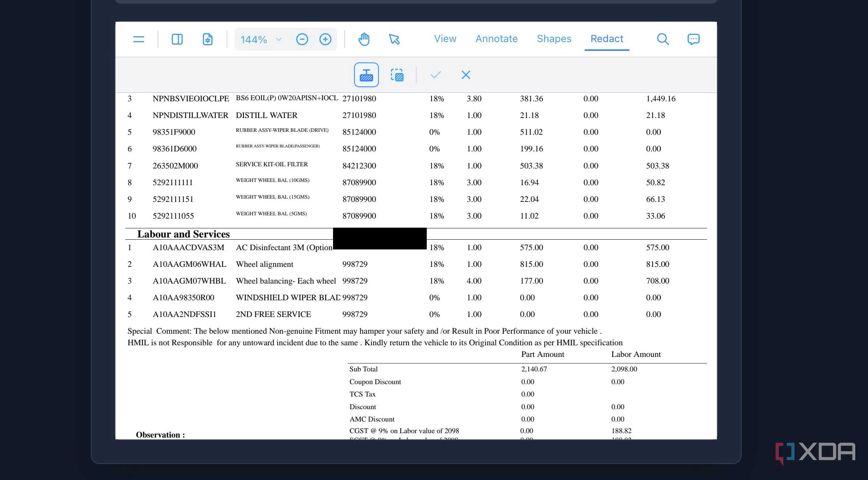This screenshot has height=480, width=868.
Task: Click 'SERVICE KIT-OIL FILTER' description
Action: point(272,164)
